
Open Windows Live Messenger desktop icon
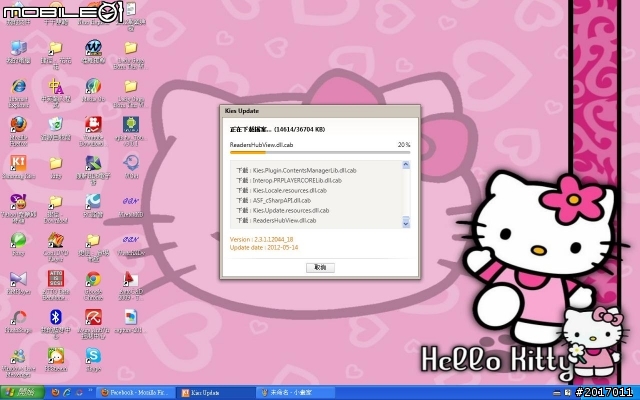click(18, 363)
